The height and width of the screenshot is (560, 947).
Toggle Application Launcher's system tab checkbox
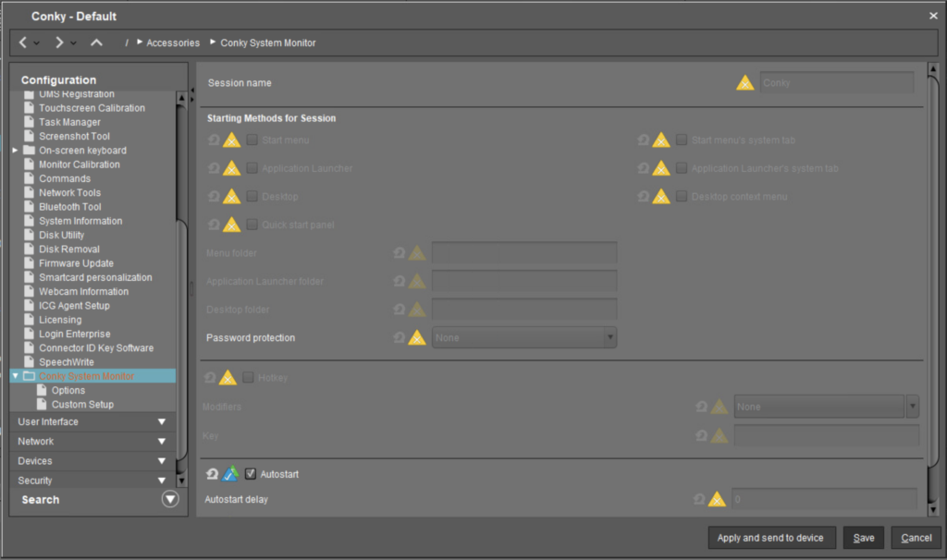[682, 168]
